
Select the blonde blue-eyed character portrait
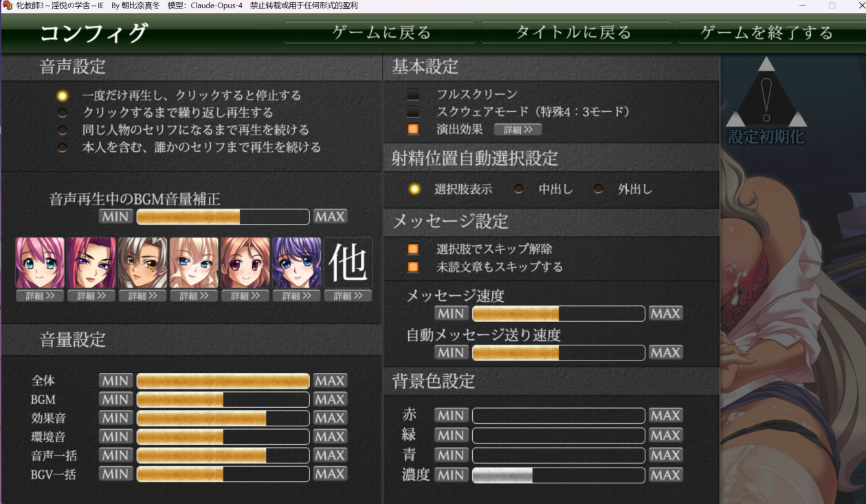194,262
